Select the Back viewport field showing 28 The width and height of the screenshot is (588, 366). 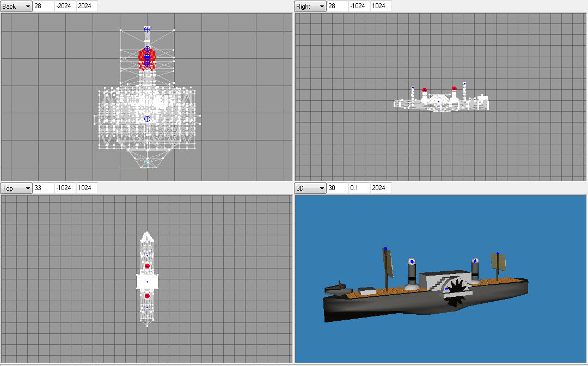[x=44, y=7]
